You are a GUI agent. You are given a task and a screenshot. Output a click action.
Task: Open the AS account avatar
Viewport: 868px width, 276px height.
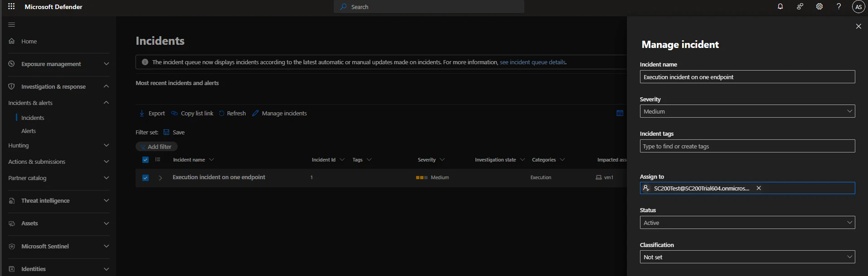point(858,7)
